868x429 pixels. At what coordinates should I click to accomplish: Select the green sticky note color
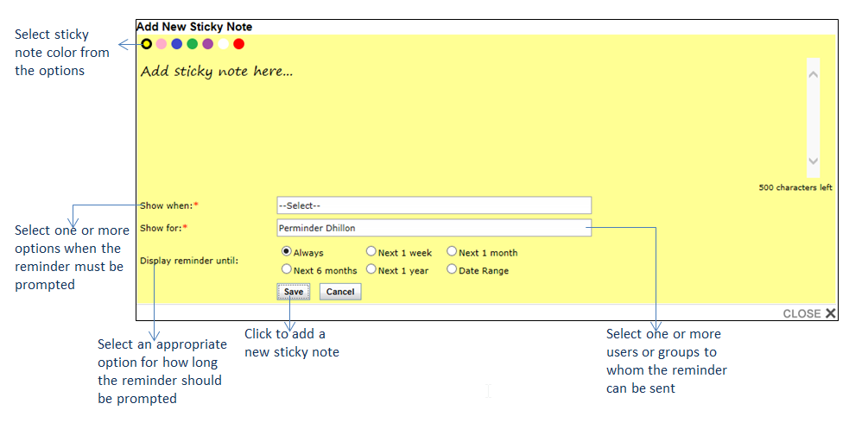[192, 44]
